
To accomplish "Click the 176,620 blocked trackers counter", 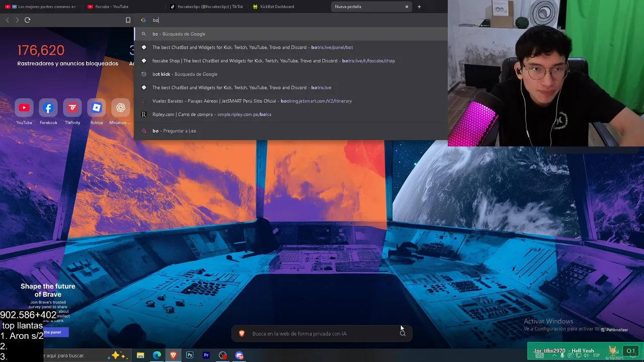I will (x=41, y=50).
